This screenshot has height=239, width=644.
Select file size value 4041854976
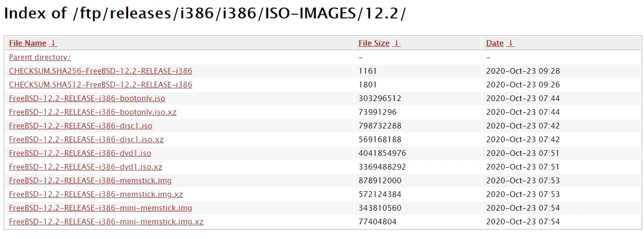click(383, 153)
